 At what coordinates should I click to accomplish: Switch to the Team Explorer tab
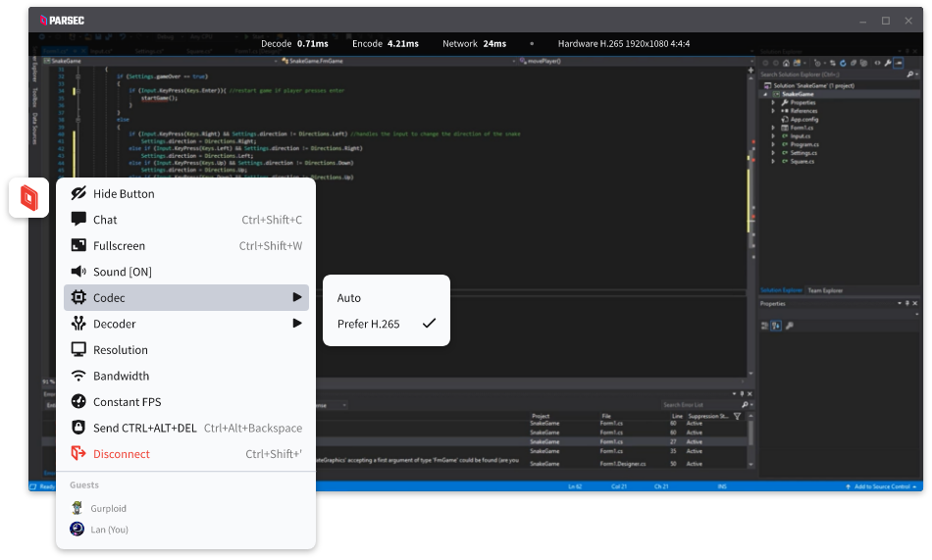pyautogui.click(x=825, y=290)
